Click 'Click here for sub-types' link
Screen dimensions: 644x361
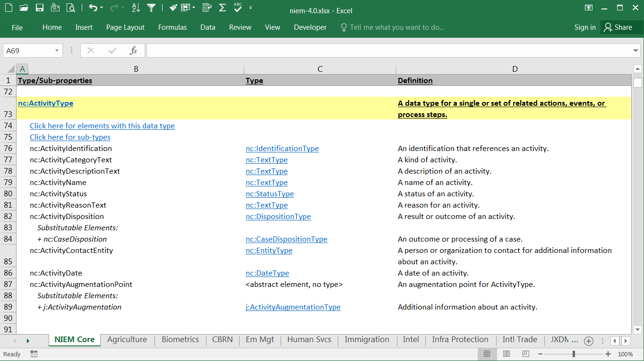pyautogui.click(x=70, y=137)
